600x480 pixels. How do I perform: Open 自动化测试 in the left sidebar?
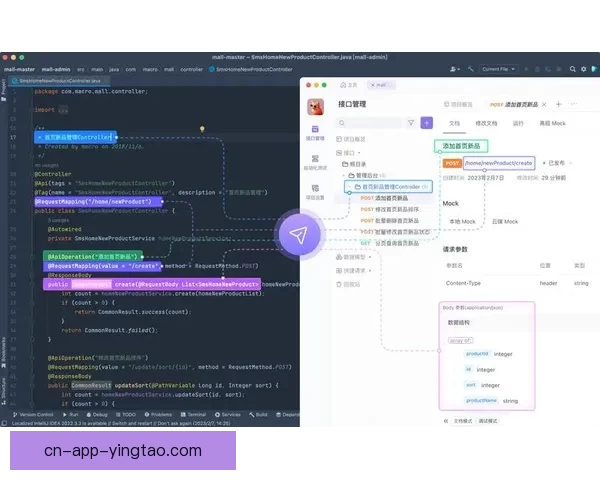pyautogui.click(x=314, y=163)
